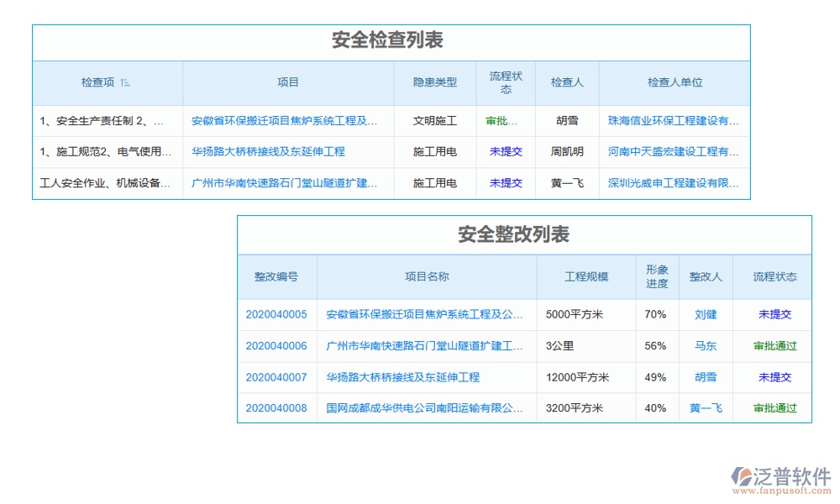Click the 70% progress value for 2020040005
This screenshot has width=840, height=504.
(x=656, y=314)
